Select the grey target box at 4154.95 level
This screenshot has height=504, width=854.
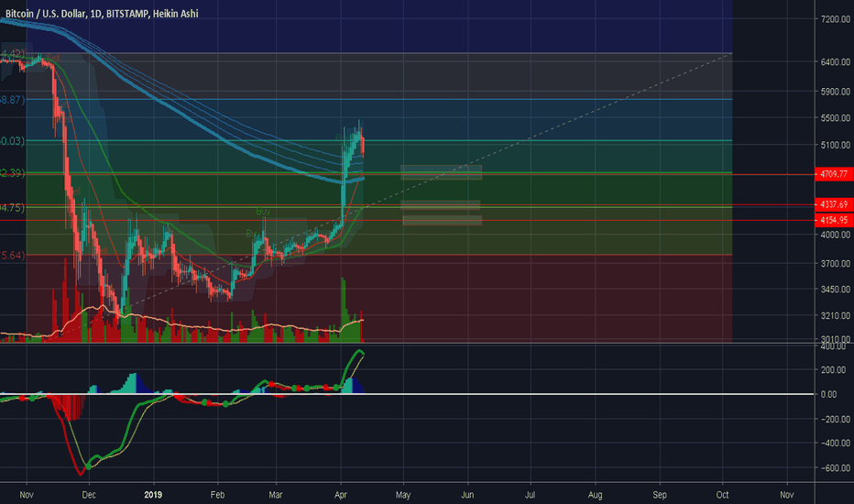click(443, 220)
